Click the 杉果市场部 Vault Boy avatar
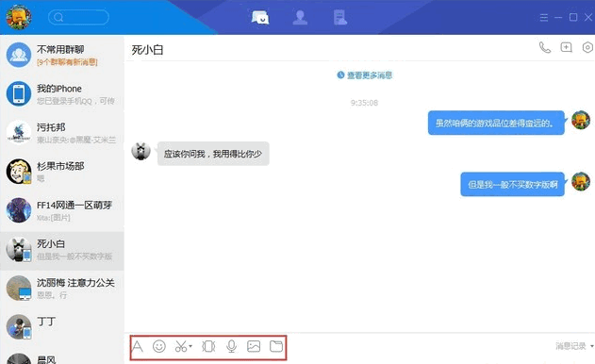The image size is (595, 364). point(19,172)
